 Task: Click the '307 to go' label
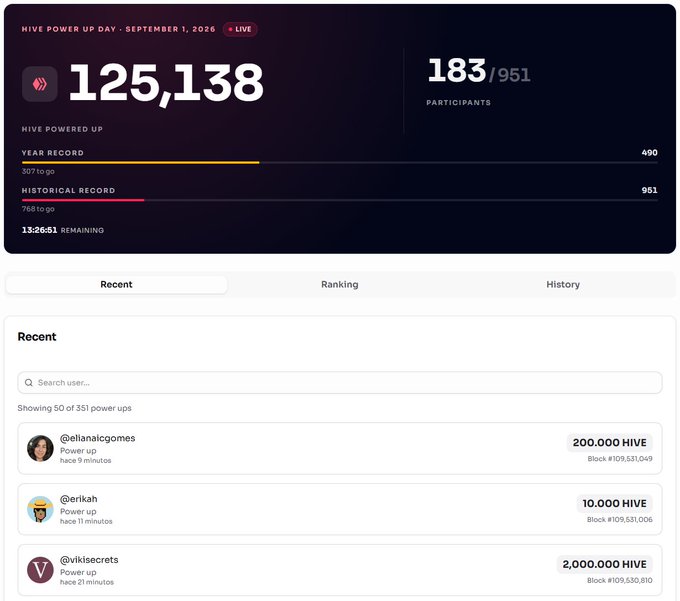click(38, 171)
